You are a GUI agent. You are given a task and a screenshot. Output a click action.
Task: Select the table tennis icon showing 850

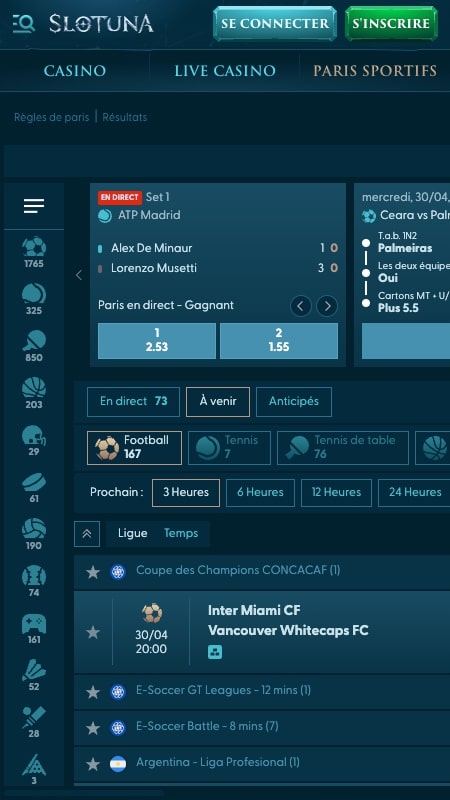[34, 346]
